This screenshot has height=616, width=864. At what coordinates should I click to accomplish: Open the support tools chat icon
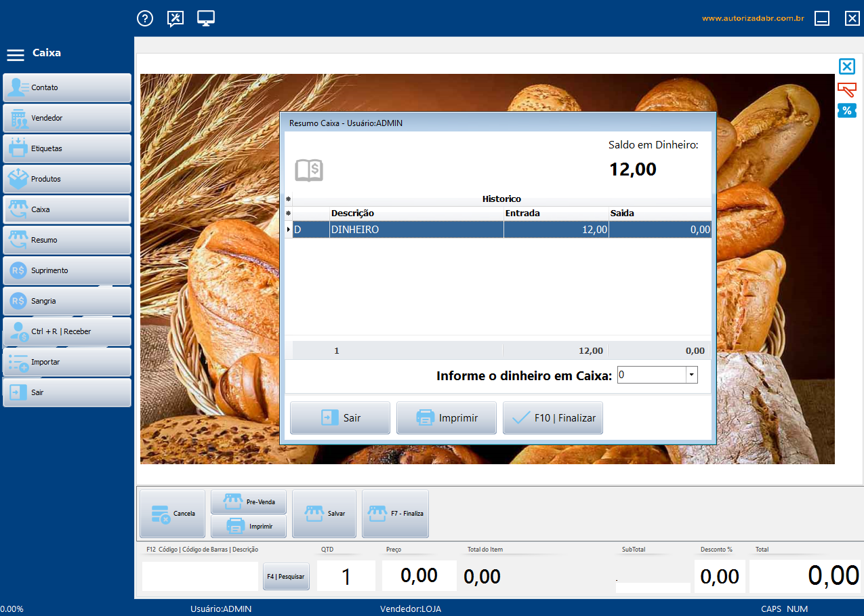click(x=176, y=18)
